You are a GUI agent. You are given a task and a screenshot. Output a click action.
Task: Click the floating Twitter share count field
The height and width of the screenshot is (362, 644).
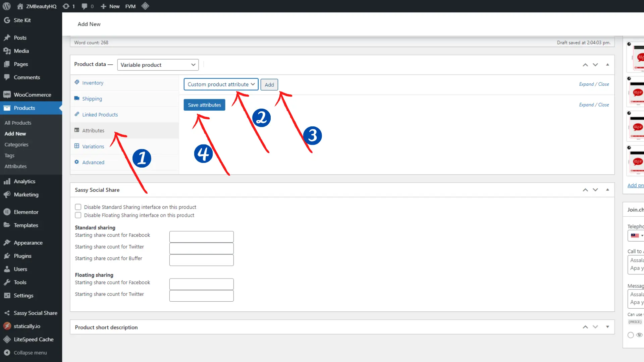[x=201, y=296]
